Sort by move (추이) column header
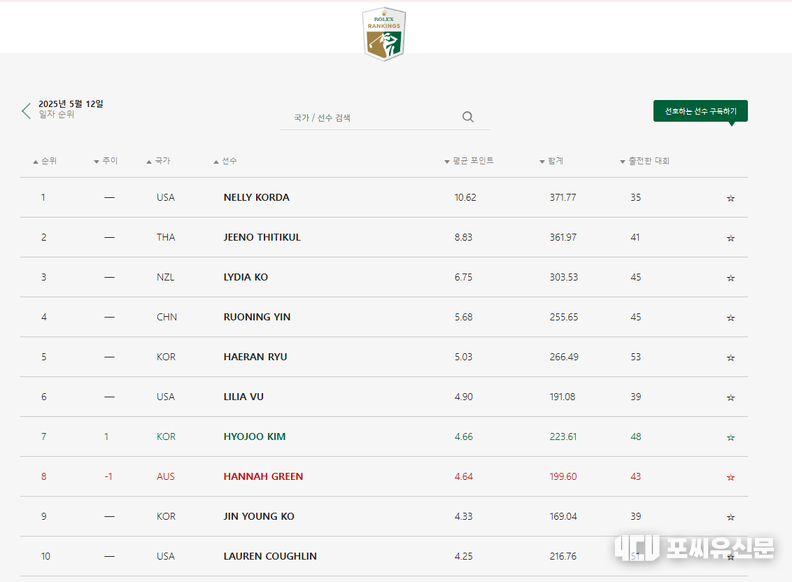The height and width of the screenshot is (582, 792). [x=106, y=161]
